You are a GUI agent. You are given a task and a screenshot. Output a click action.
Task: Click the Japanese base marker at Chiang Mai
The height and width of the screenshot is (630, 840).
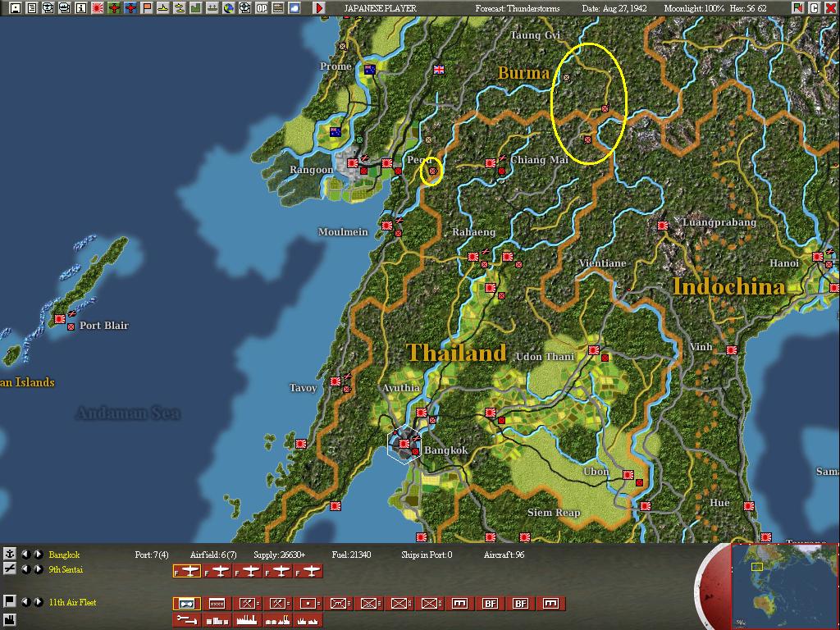coord(491,163)
